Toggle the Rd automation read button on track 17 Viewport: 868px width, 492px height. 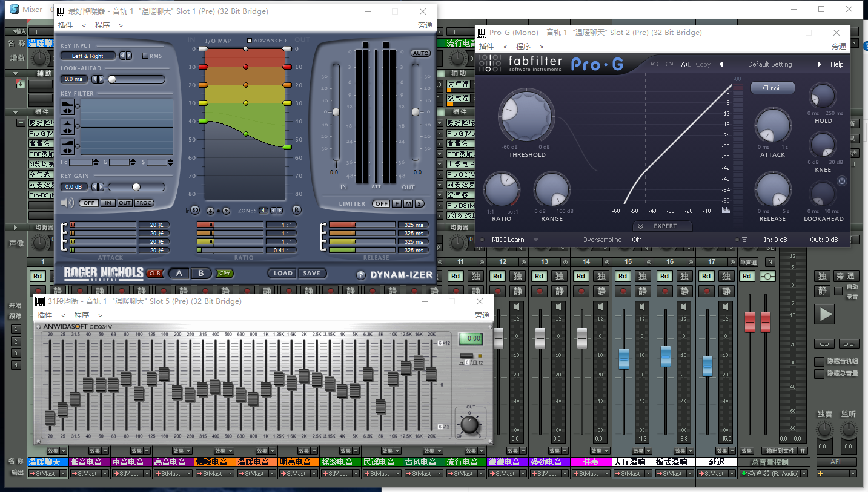(x=706, y=276)
